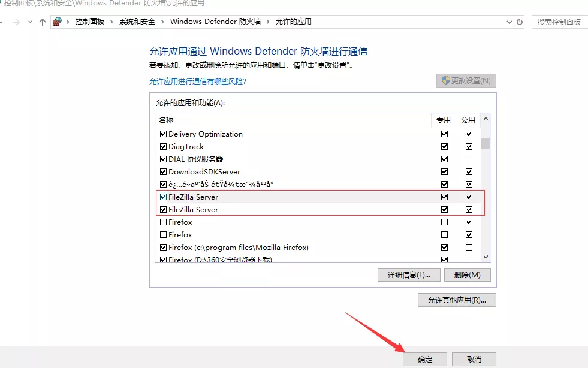
Task: Click the list scrollbar up arrow
Action: click(486, 119)
